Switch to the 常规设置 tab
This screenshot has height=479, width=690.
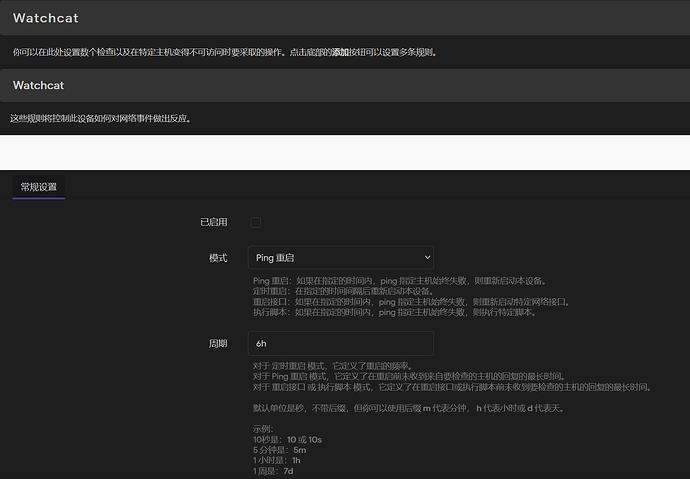(39, 187)
